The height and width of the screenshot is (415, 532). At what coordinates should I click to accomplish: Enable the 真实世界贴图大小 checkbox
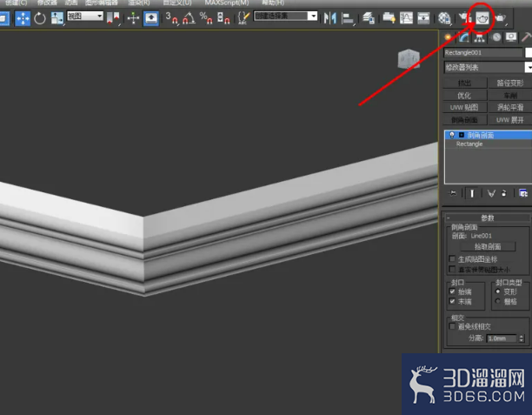tap(452, 270)
